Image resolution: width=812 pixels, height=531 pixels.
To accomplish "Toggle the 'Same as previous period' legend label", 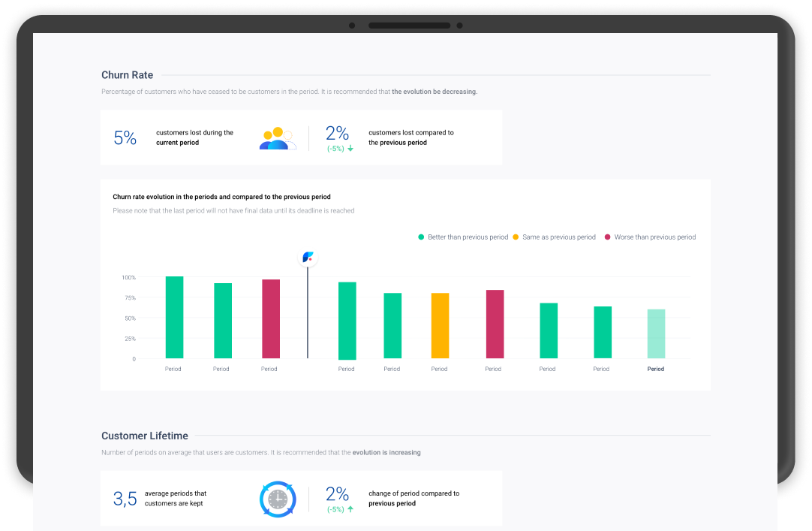I will 559,237.
